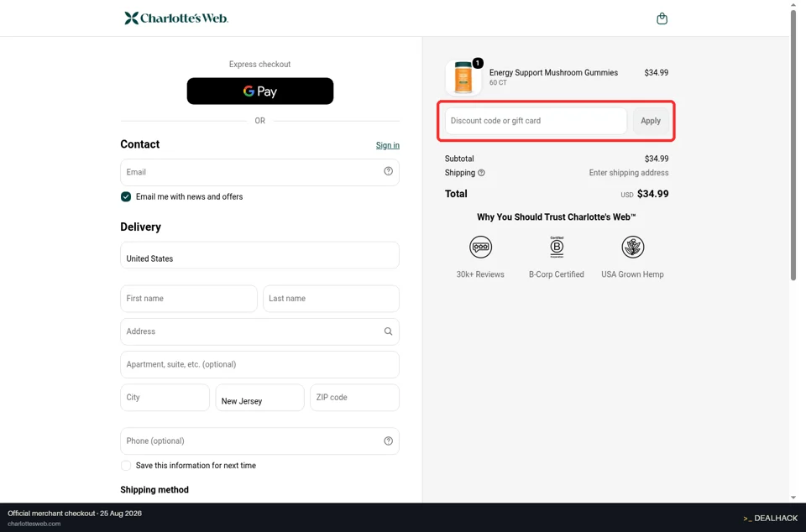Open the Energy Support Mushroom Gummies thumbnail

[x=463, y=77]
